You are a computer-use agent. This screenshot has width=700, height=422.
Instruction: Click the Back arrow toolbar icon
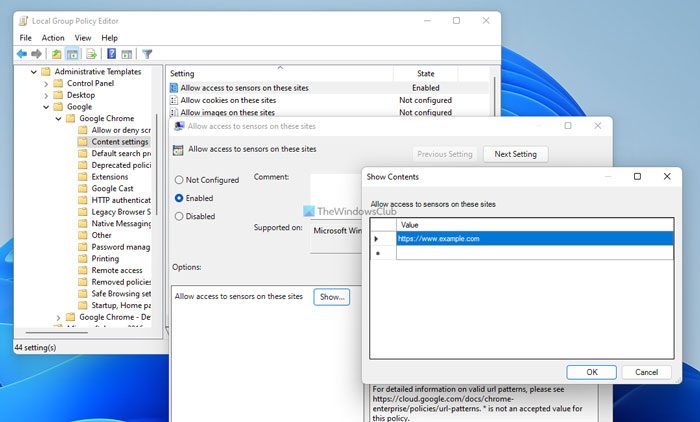tap(22, 54)
